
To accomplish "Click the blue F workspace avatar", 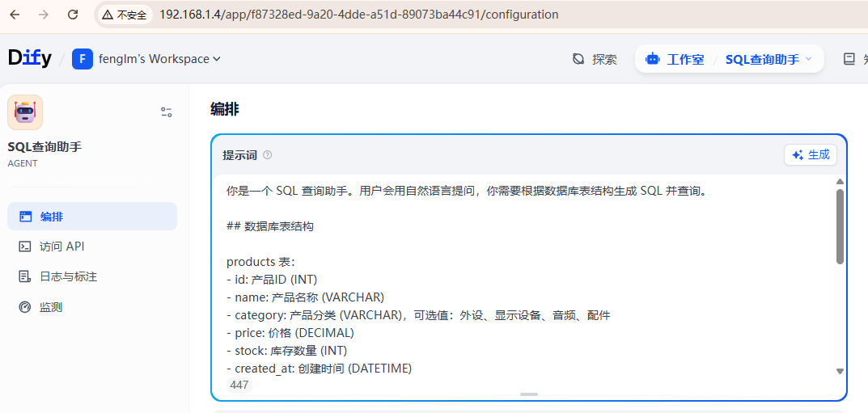I will (x=83, y=59).
